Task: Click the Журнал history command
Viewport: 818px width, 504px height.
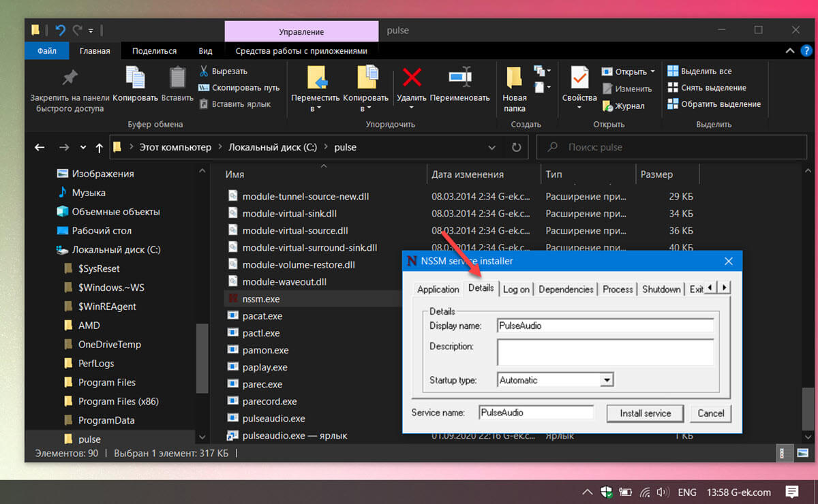Action: [624, 106]
